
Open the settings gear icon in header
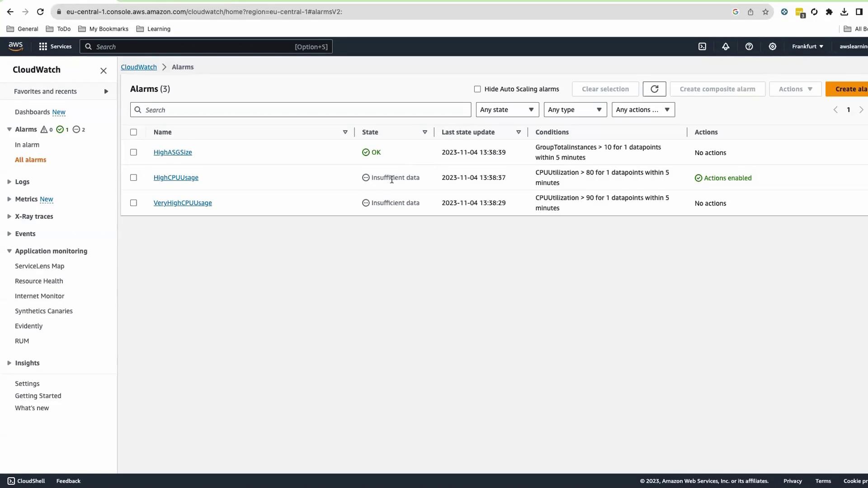[773, 47]
